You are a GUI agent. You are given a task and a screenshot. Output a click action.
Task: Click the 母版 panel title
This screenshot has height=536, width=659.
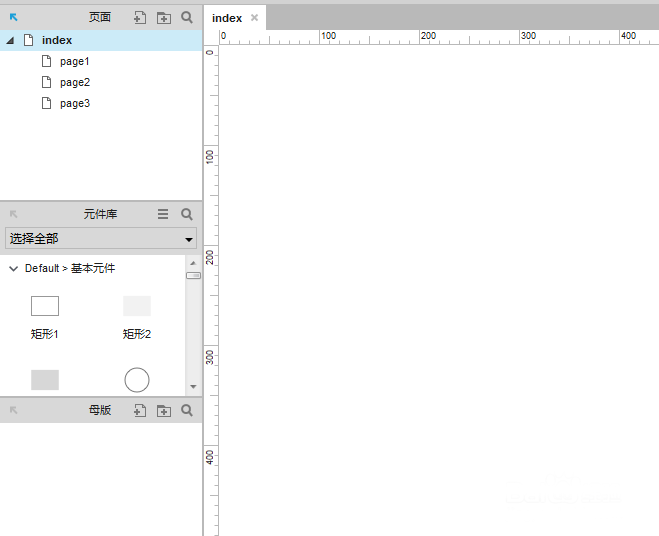[100, 410]
